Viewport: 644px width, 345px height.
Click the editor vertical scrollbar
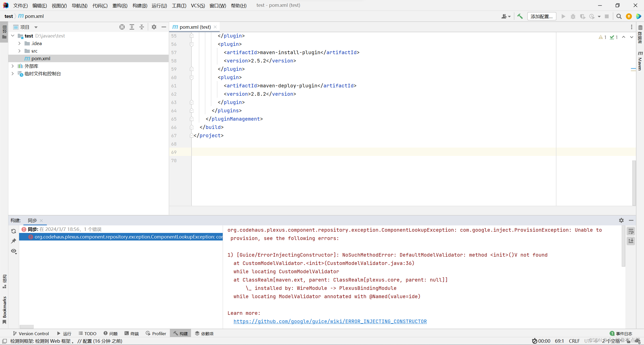(x=634, y=183)
